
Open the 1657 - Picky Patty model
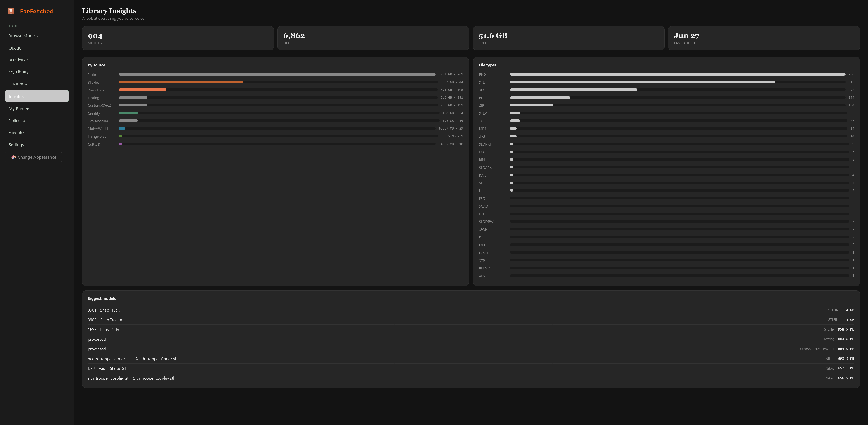(471, 330)
